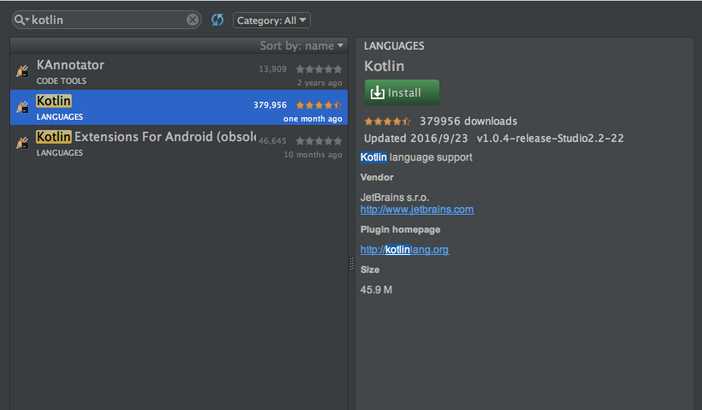This screenshot has height=410, width=702.
Task: Click the 379,956 download count in list
Action: click(270, 105)
